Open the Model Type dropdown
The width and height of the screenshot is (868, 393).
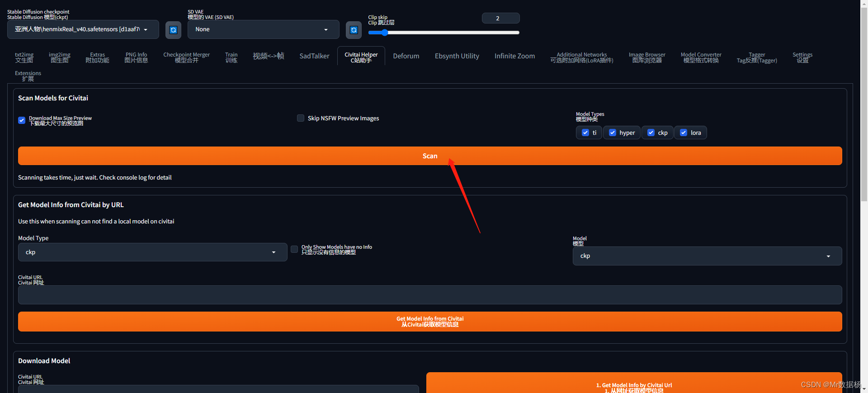point(153,252)
